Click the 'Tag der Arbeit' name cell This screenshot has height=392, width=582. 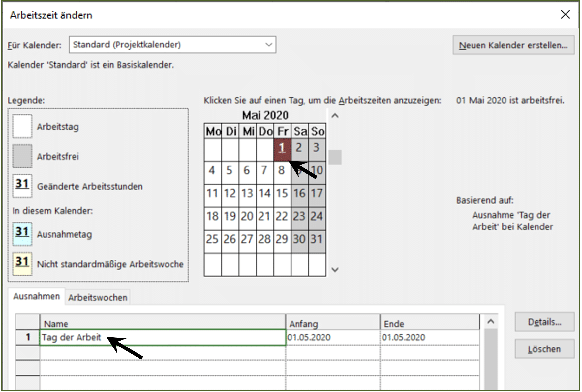[163, 337]
